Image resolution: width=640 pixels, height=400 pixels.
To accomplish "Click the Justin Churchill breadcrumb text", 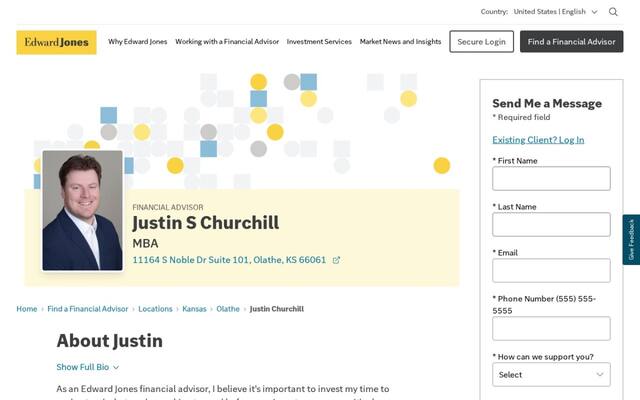I will coord(277,309).
